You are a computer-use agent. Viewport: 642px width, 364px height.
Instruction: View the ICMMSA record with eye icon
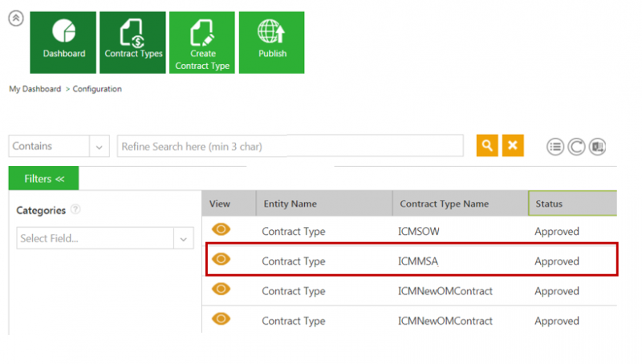click(221, 260)
